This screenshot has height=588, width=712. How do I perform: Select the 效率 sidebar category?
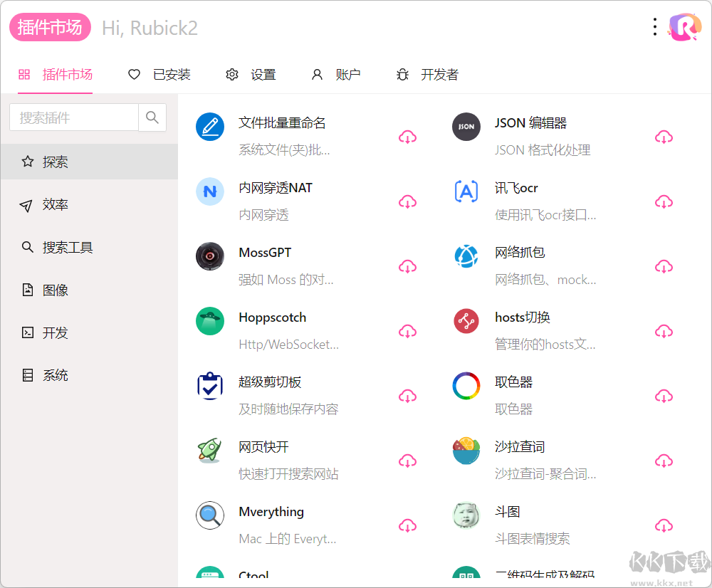90,205
